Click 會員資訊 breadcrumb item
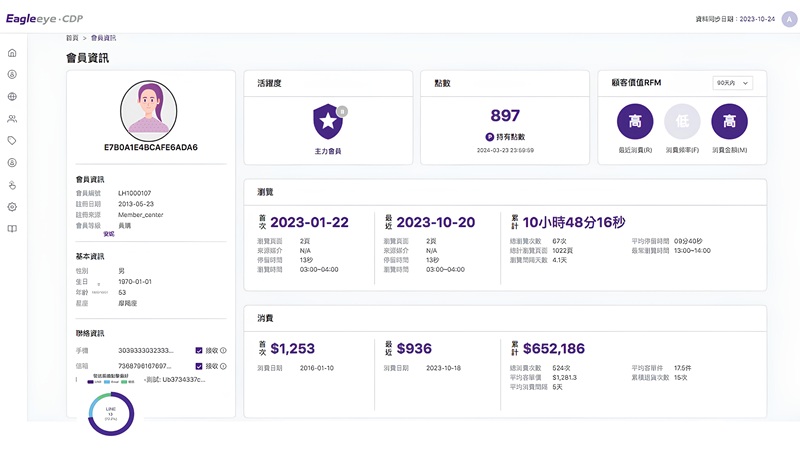The height and width of the screenshot is (450, 800). [103, 37]
